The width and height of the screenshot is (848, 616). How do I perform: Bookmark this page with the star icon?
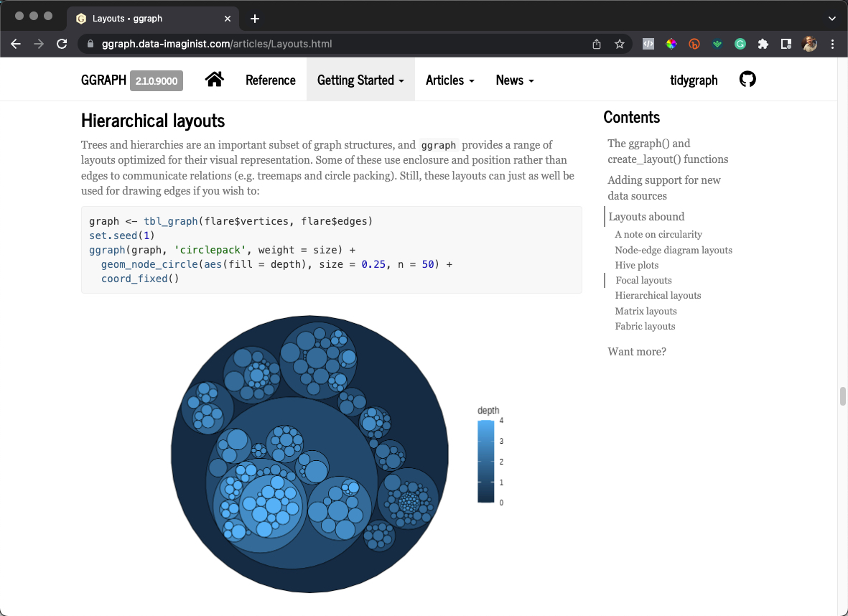click(x=620, y=44)
